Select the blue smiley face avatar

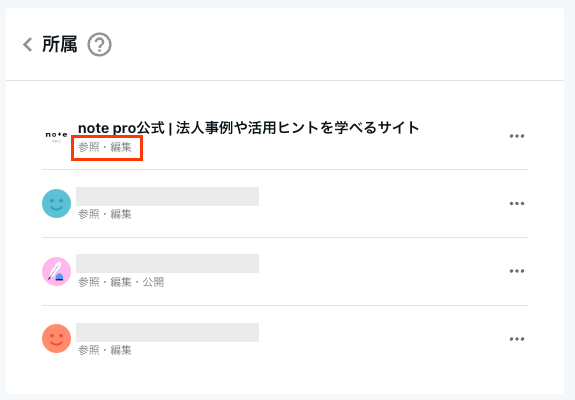coord(56,203)
